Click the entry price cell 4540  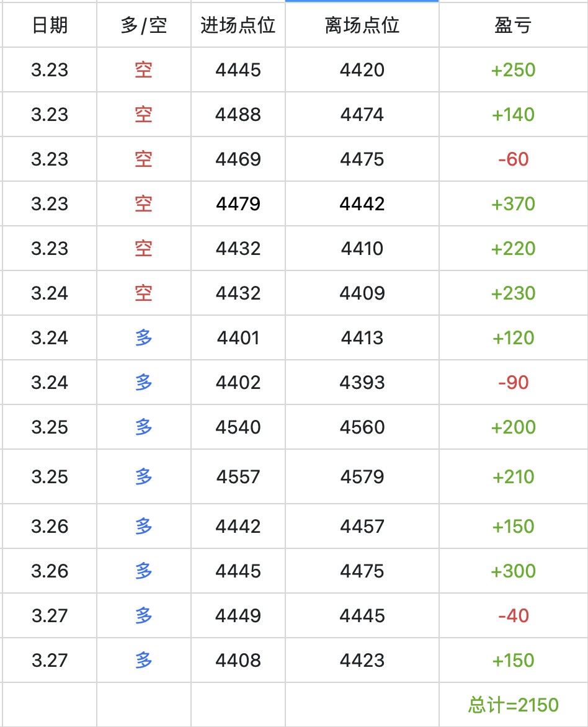(x=238, y=427)
